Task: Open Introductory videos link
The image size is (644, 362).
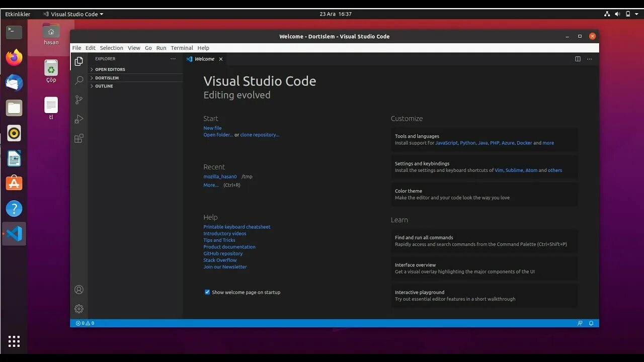Action: tap(225, 233)
